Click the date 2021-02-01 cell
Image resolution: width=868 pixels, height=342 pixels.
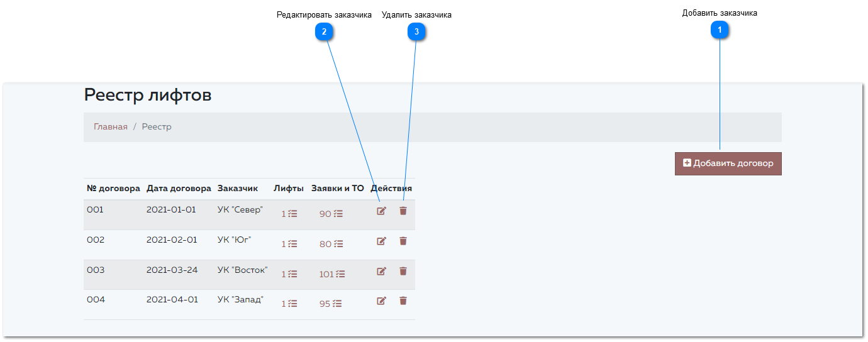tap(172, 240)
